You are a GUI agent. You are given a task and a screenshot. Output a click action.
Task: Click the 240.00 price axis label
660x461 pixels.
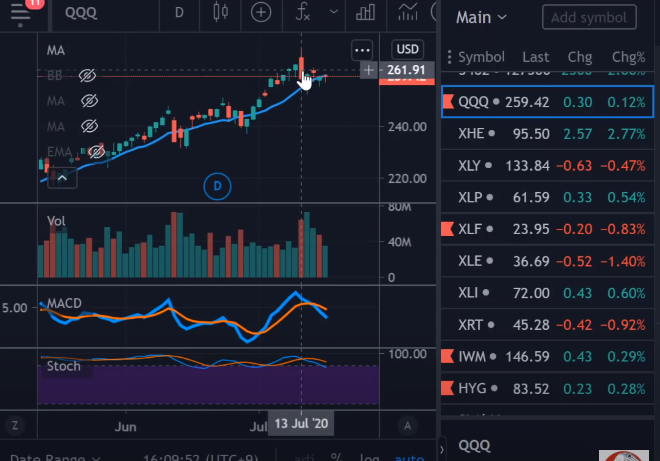pyautogui.click(x=407, y=127)
